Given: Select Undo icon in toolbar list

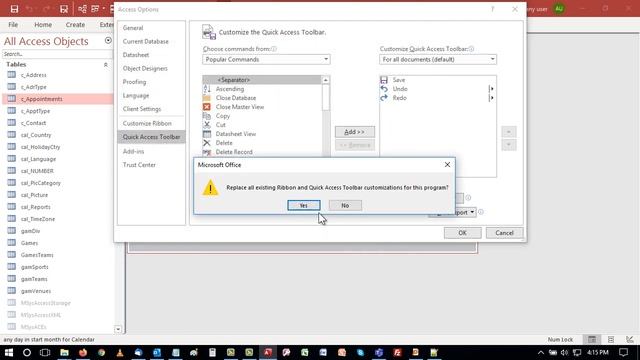Looking at the screenshot, I should click(x=384, y=89).
